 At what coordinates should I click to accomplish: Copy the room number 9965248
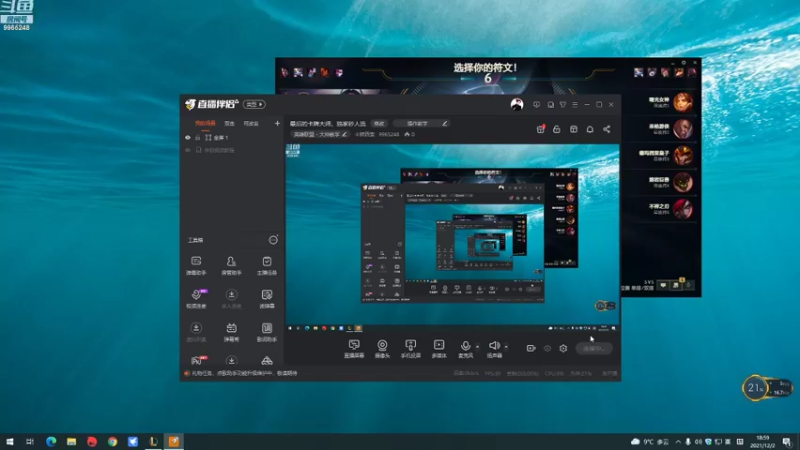pos(389,134)
